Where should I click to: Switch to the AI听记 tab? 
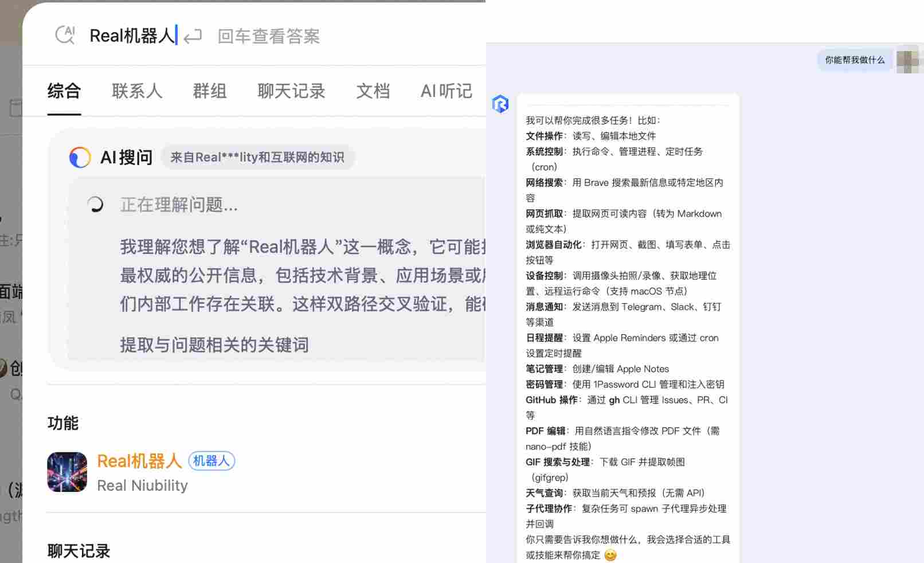click(446, 92)
